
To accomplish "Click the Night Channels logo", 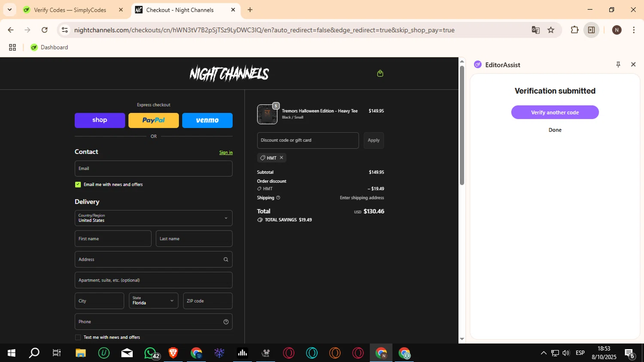I will point(229,74).
